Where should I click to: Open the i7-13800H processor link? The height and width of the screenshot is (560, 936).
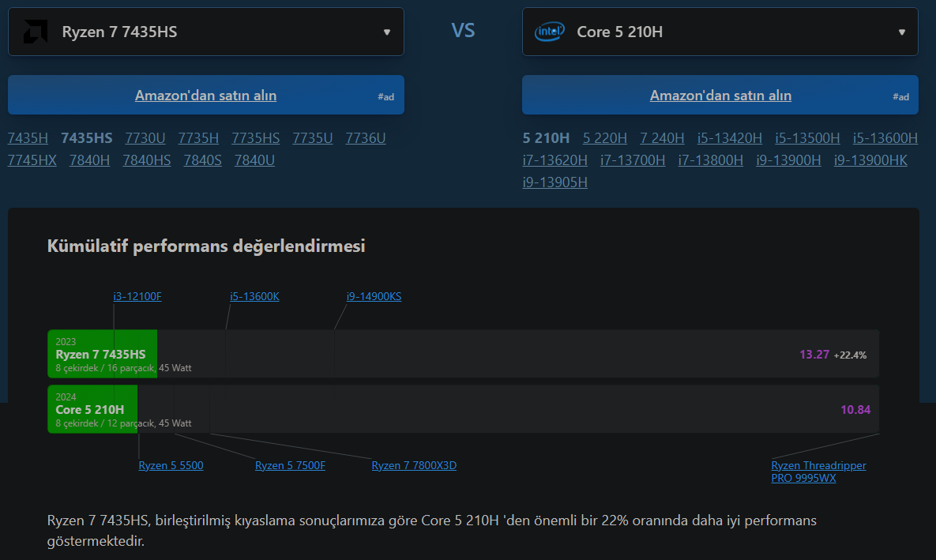[x=710, y=160]
